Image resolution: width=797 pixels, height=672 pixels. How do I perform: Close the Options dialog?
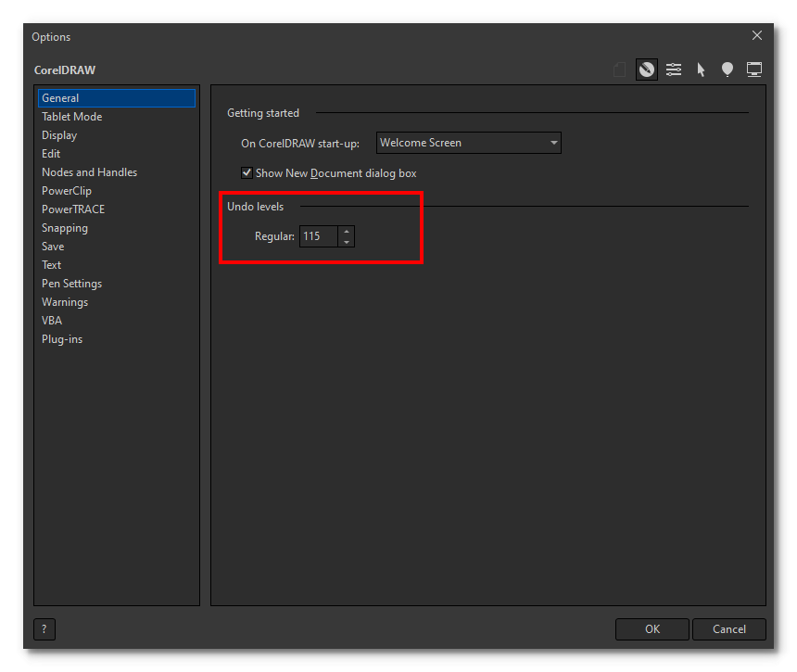[x=757, y=35]
